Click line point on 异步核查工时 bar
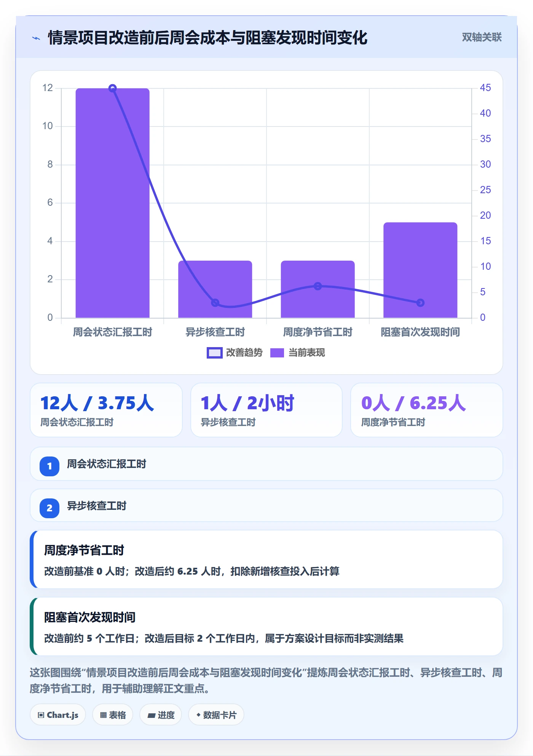Screen dimensions: 533x756 (x=215, y=303)
